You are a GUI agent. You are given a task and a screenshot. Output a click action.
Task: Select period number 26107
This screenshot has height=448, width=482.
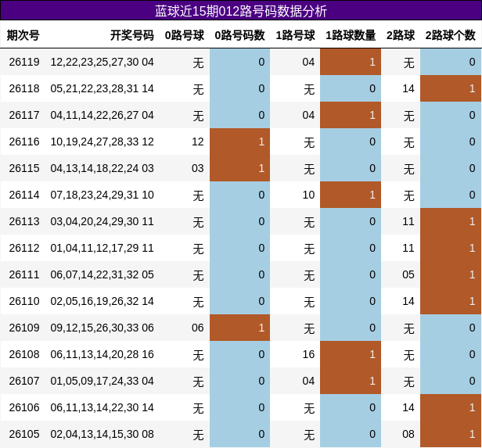(x=24, y=381)
